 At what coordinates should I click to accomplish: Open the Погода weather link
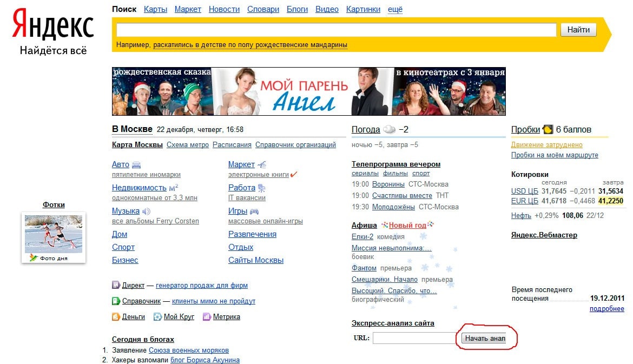[366, 130]
